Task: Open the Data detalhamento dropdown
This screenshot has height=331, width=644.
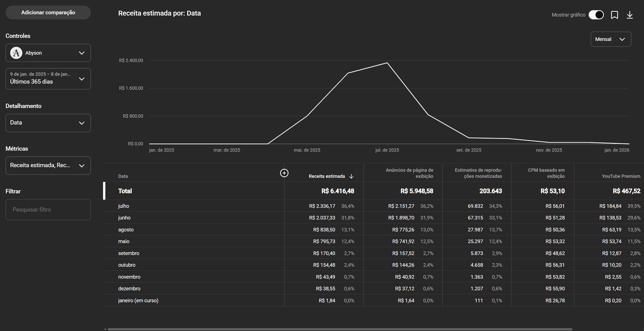Action: click(x=48, y=123)
